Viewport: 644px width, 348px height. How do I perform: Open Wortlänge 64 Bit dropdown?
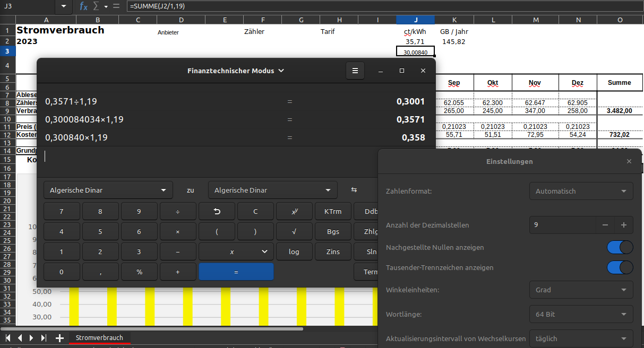point(581,314)
